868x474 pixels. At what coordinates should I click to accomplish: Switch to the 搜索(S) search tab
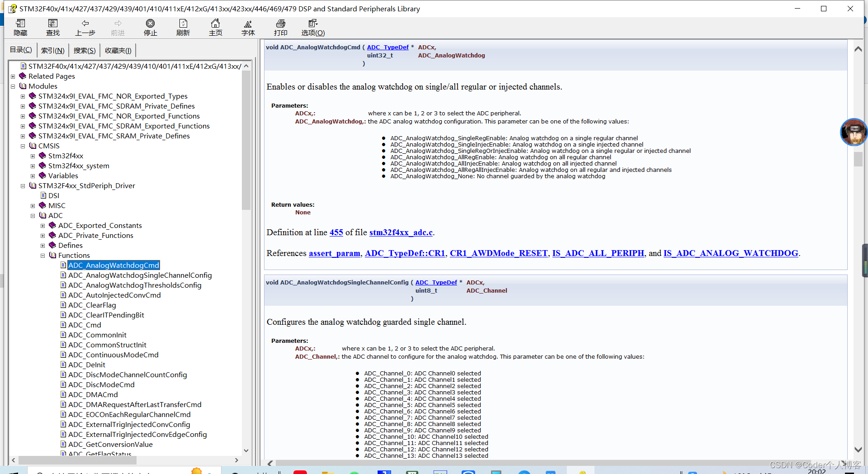coord(85,50)
